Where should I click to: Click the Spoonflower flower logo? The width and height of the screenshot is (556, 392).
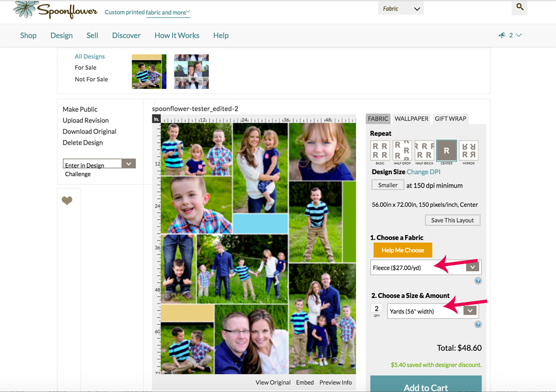[x=26, y=9]
